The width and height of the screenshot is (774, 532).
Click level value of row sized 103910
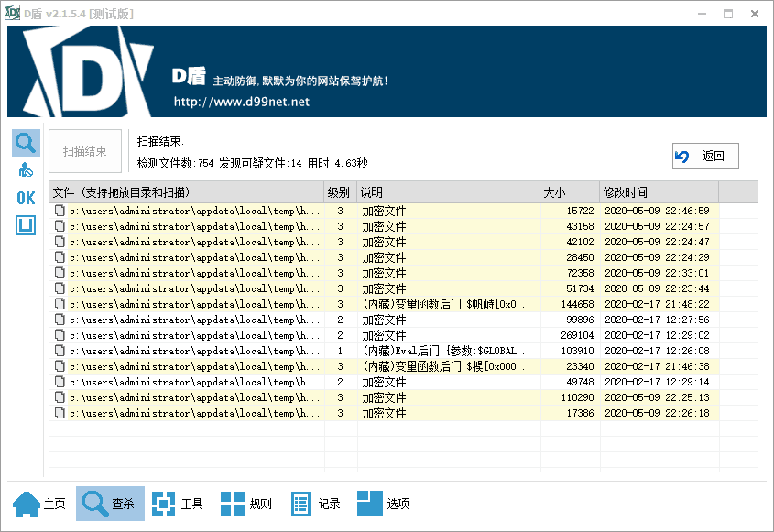coord(340,351)
